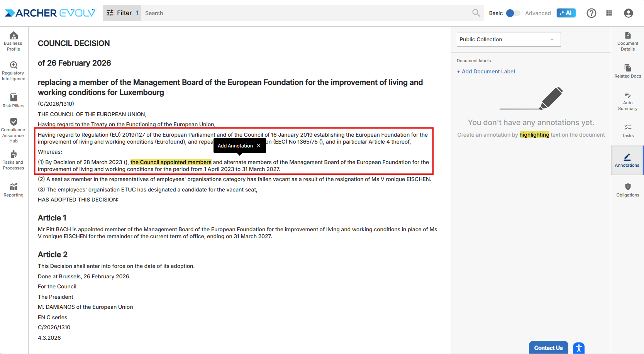Generate an Auto Summary

click(627, 101)
